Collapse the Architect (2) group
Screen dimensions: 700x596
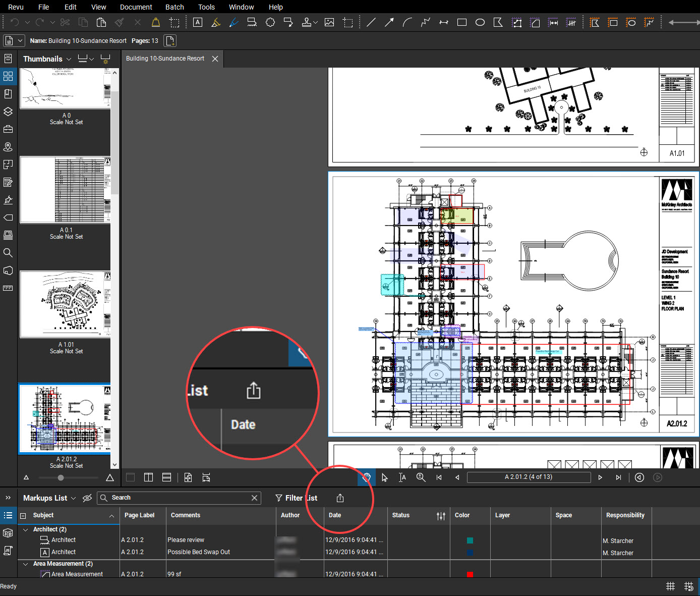point(26,529)
